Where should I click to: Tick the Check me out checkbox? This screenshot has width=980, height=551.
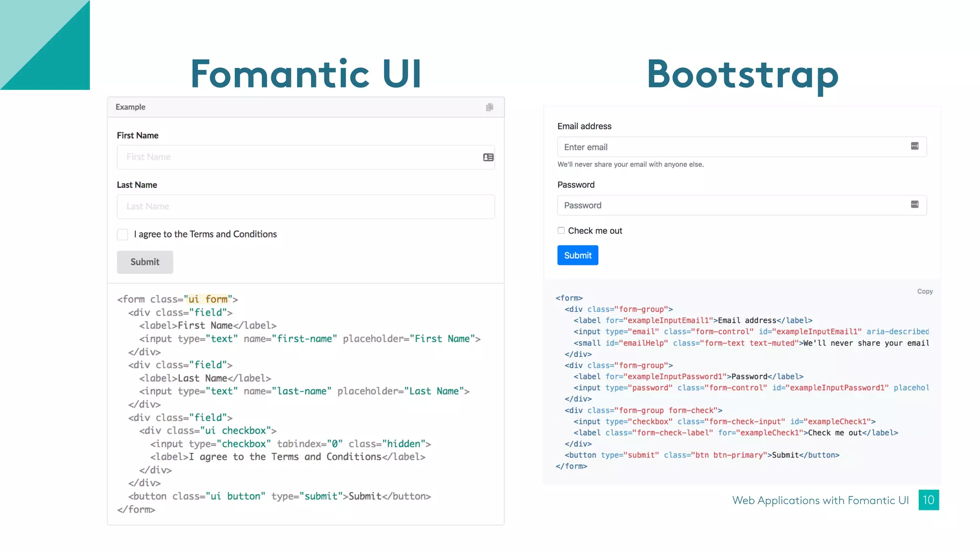561,231
